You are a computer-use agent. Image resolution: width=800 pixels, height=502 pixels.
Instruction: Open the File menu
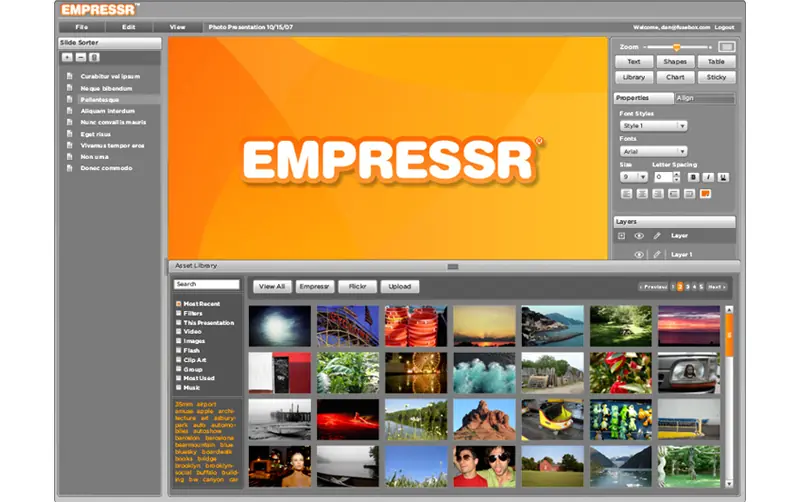point(82,27)
